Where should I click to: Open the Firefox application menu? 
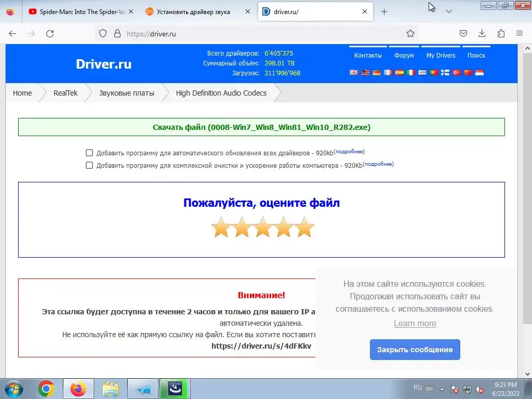(x=520, y=33)
